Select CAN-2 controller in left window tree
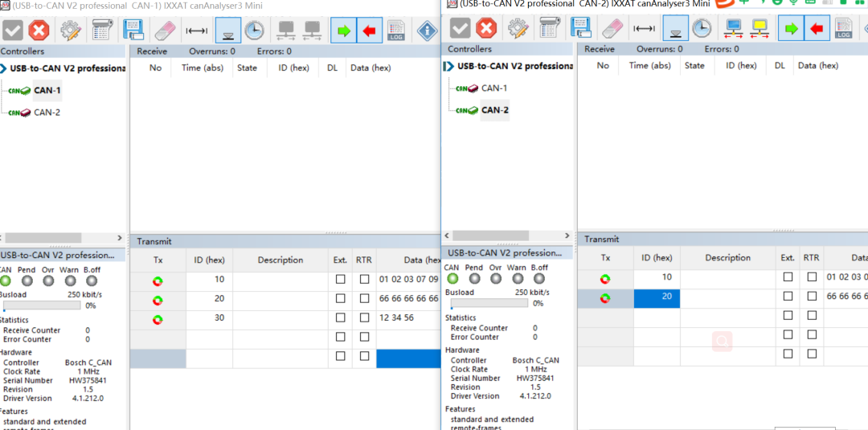Screen dimensions: 868x430 click(x=47, y=113)
